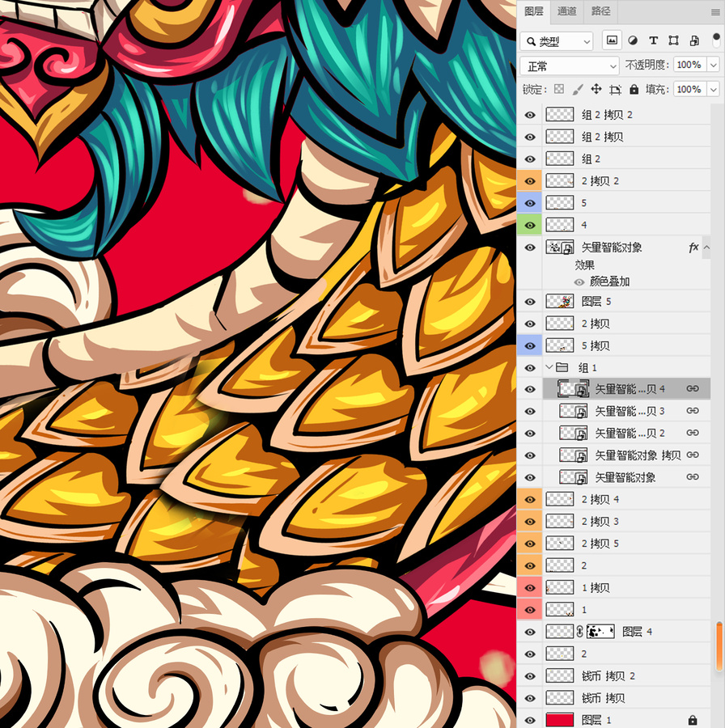Viewport: 725px width, 728px height.
Task: Click the 图层 5 layer thumbnail
Action: pyautogui.click(x=560, y=302)
